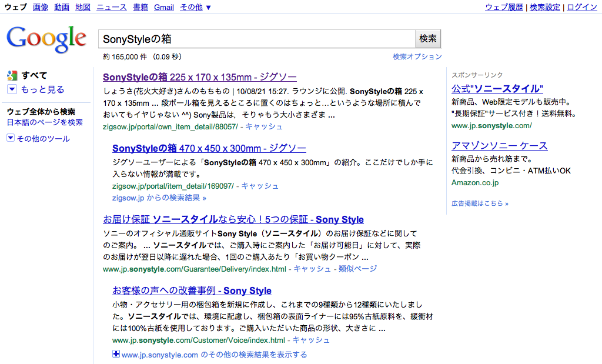Open the 画像 tab in the top bar

(41, 7)
